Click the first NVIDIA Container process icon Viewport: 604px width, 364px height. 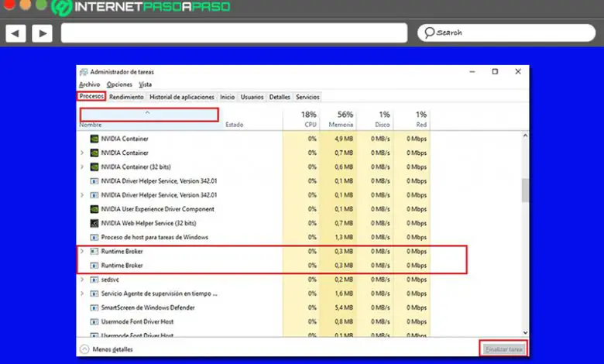click(x=94, y=139)
